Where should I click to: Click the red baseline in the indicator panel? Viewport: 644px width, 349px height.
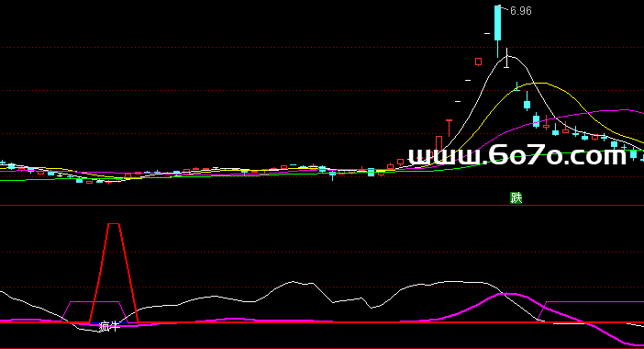tap(322, 322)
